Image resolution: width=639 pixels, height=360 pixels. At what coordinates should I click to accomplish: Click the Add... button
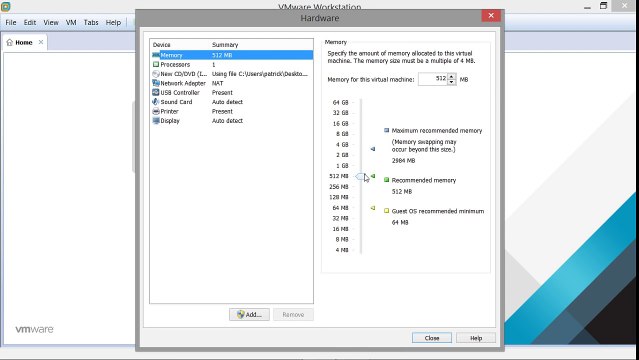point(249,314)
